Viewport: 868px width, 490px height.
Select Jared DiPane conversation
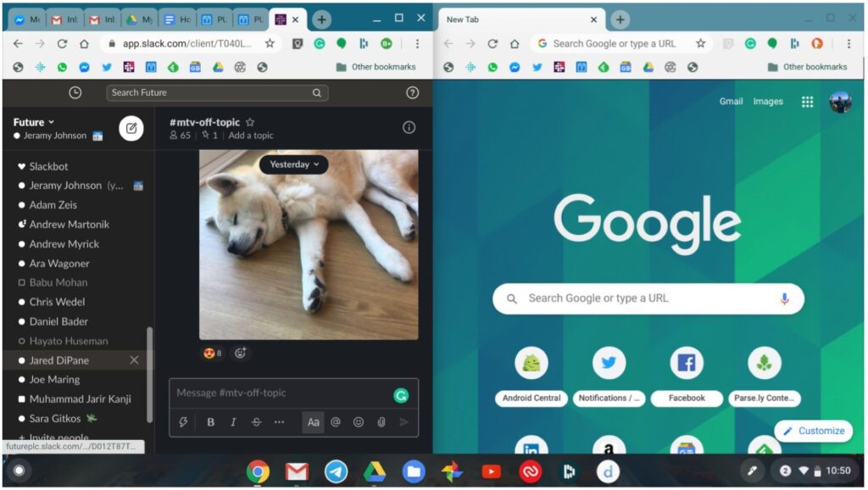58,360
